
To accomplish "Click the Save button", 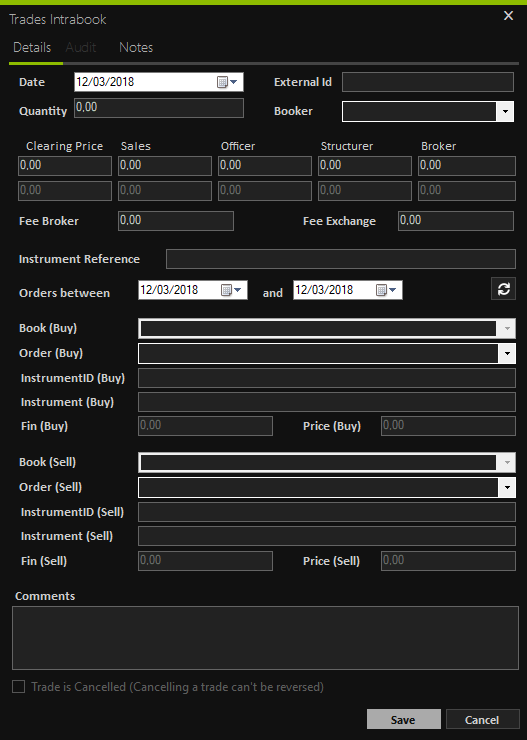I will 403,720.
